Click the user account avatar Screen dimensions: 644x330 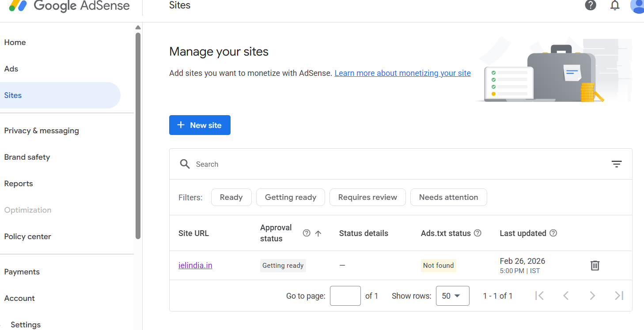(x=637, y=5)
